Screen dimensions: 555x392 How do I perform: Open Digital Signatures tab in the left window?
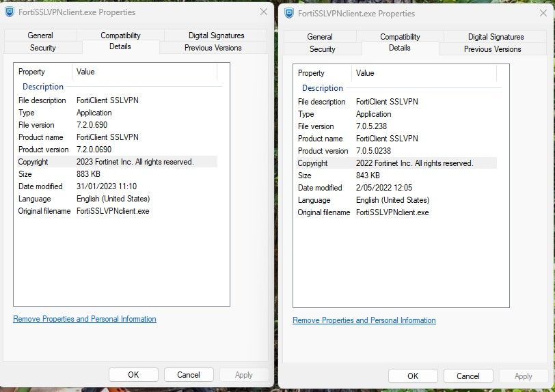(x=216, y=36)
